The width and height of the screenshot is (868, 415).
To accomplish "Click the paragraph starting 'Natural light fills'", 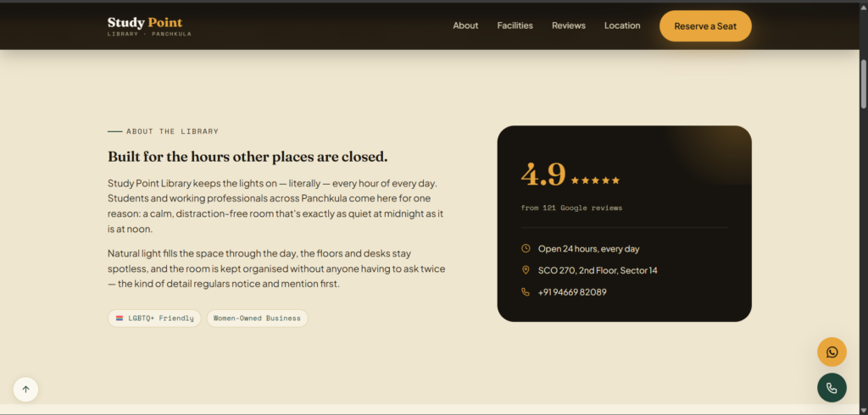I will (276, 269).
